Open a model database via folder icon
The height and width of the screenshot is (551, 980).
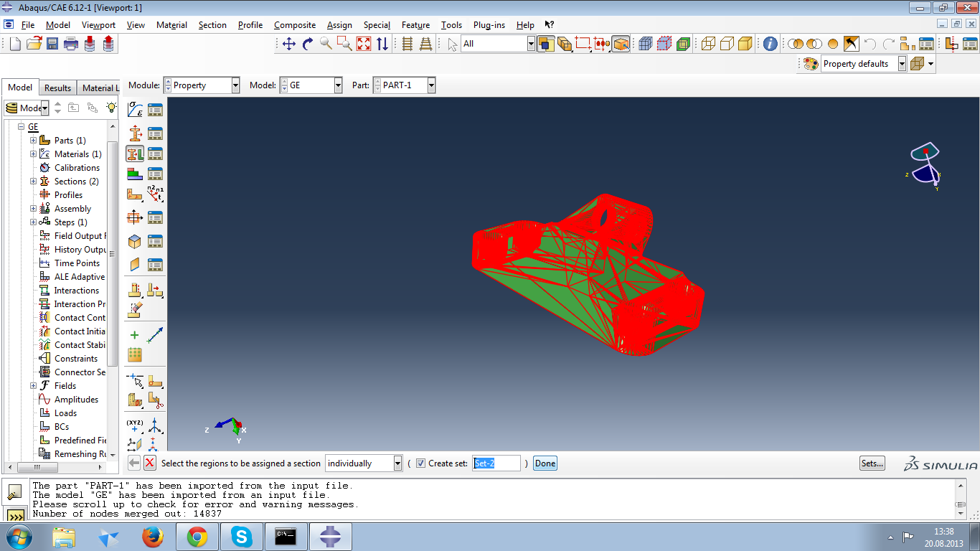coord(34,44)
